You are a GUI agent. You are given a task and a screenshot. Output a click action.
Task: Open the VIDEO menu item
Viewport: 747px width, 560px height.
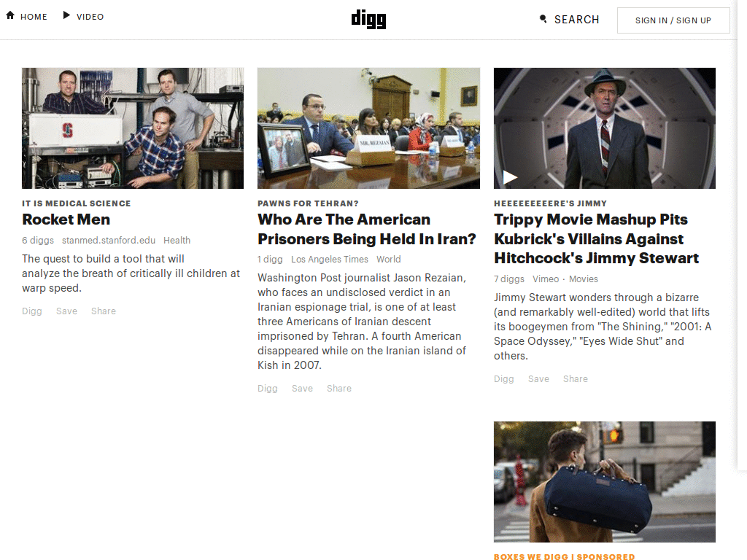click(x=90, y=17)
